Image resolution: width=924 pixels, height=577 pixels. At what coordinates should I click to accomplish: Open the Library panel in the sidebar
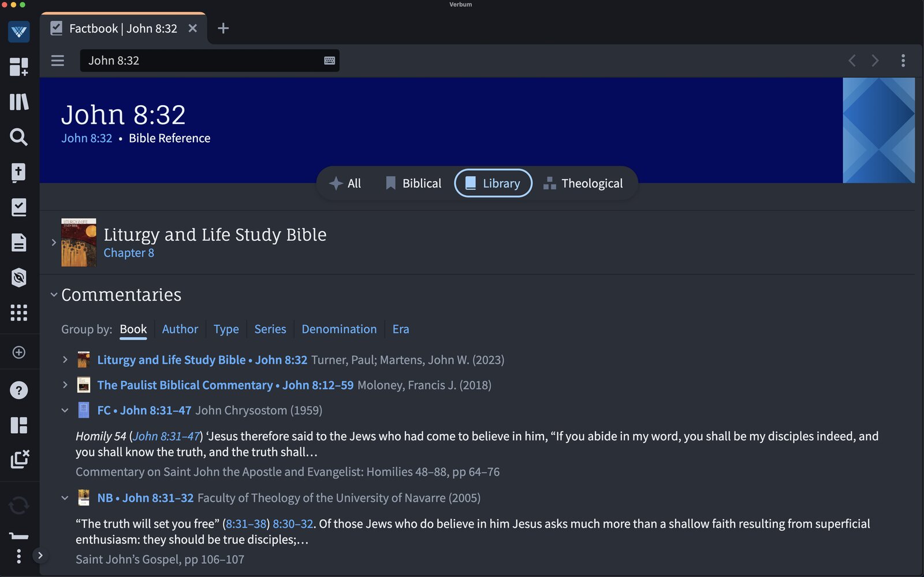pyautogui.click(x=19, y=102)
